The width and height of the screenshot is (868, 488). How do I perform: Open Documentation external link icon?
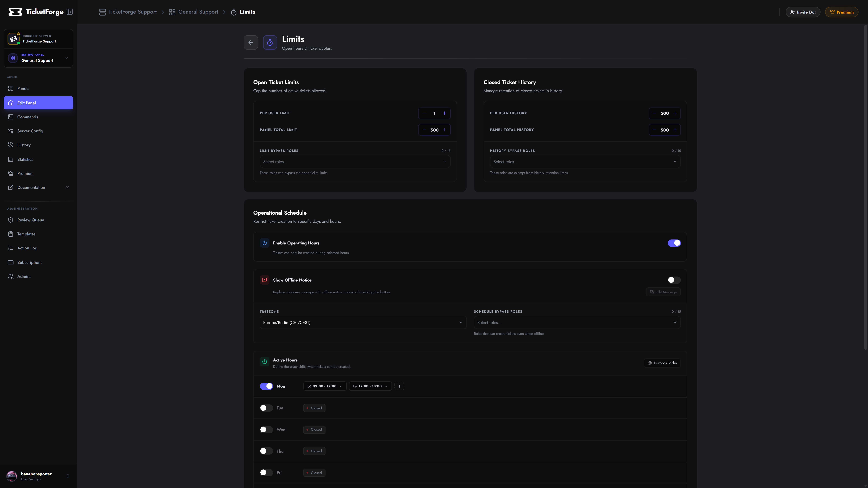click(x=67, y=188)
